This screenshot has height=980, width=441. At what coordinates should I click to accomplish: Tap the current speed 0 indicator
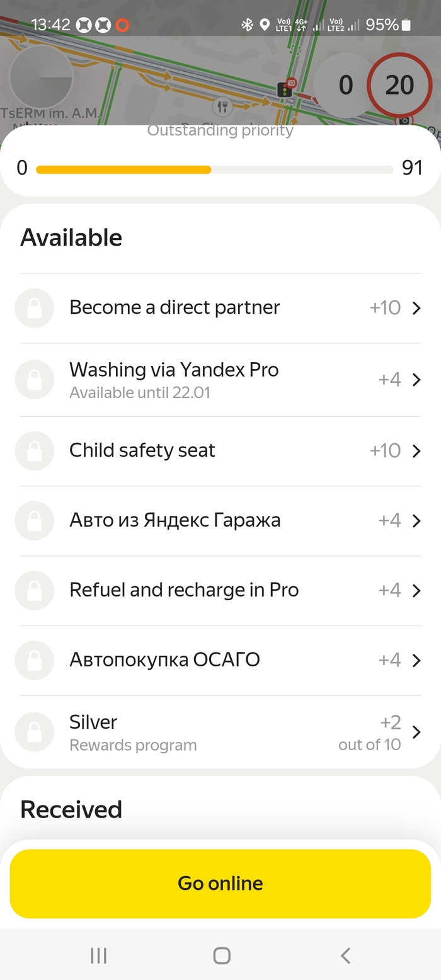[345, 86]
